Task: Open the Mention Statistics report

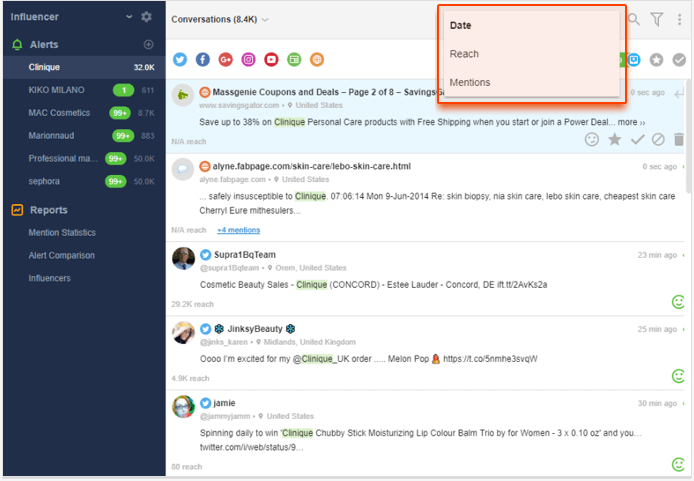Action: pos(62,233)
